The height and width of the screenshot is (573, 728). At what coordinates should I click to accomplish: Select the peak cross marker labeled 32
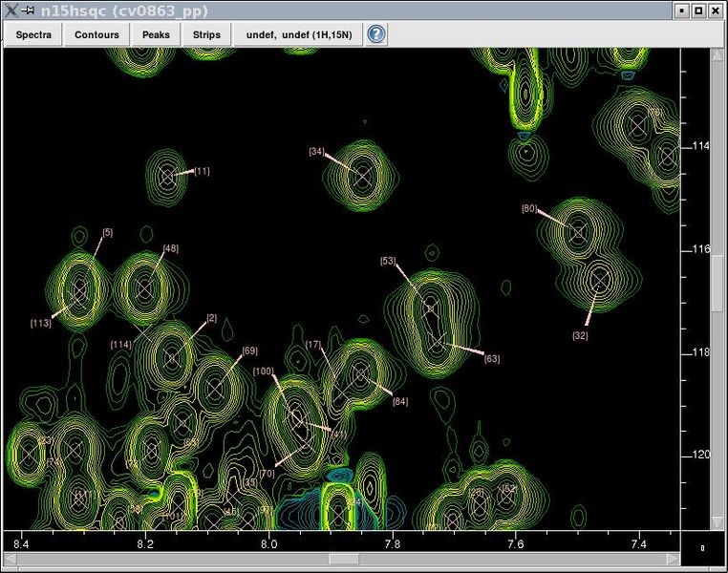(x=600, y=279)
